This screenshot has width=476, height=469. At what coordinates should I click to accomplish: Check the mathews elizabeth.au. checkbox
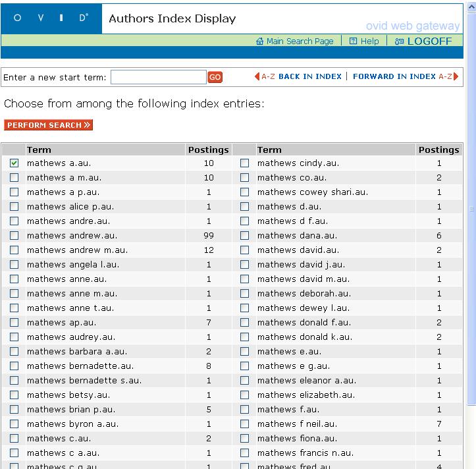(x=244, y=395)
